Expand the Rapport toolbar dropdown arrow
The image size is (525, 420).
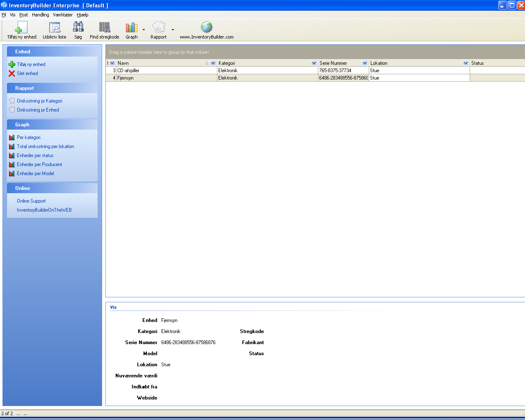click(x=173, y=30)
